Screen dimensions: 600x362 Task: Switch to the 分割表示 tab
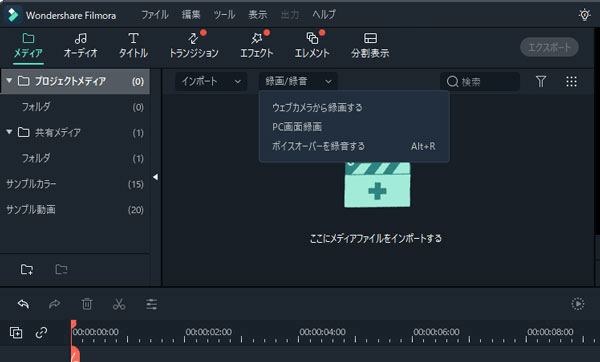pos(370,46)
